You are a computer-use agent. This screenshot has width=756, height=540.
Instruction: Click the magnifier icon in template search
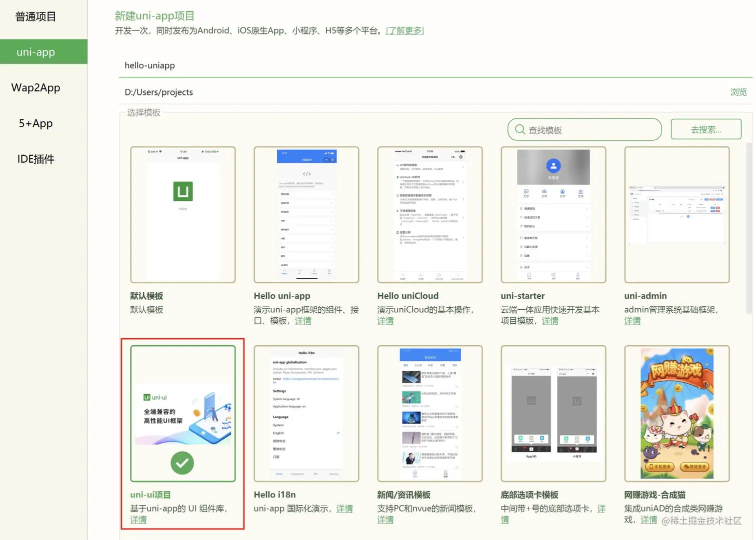click(520, 130)
